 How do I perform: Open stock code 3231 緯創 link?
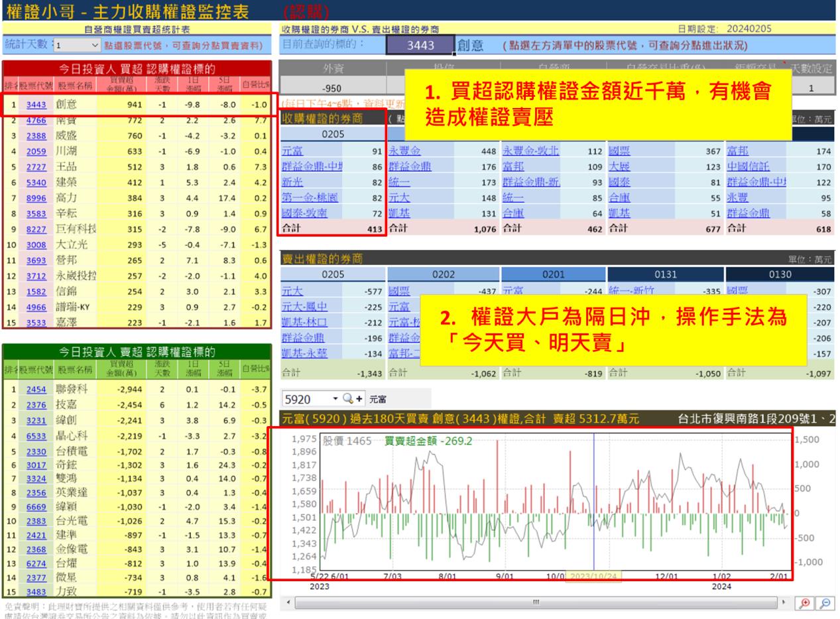tap(36, 420)
